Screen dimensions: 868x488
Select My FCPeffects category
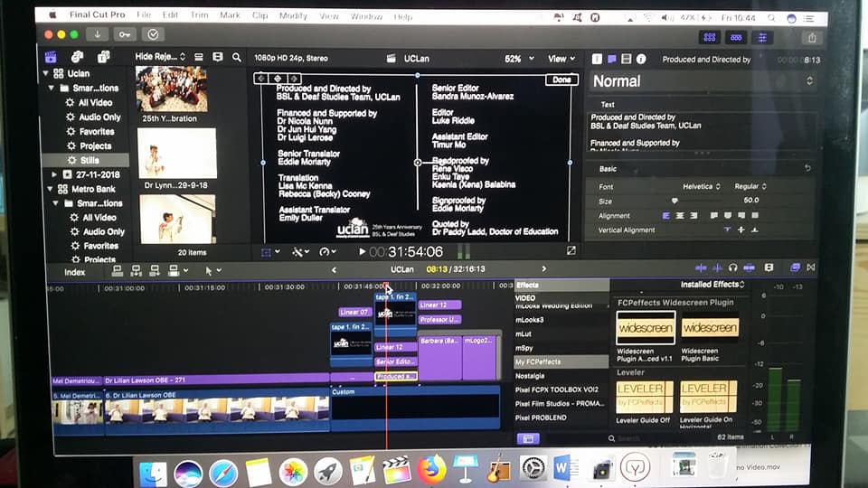click(561, 361)
